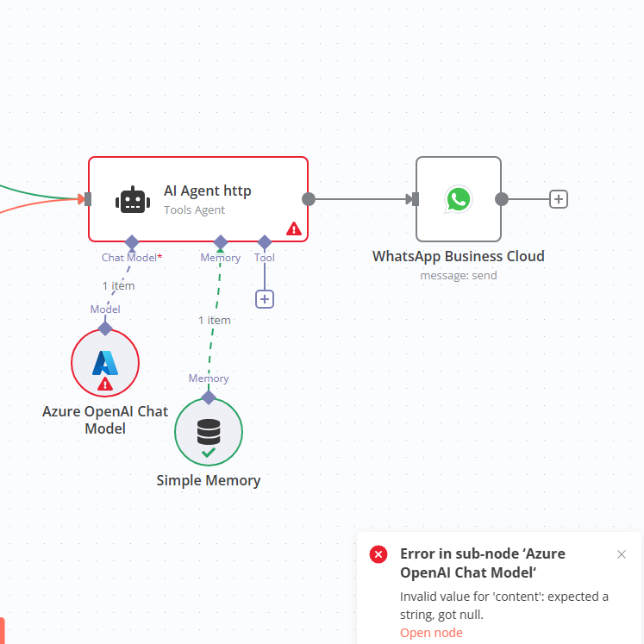Click the Memory diamond connector on the agent

(x=221, y=242)
